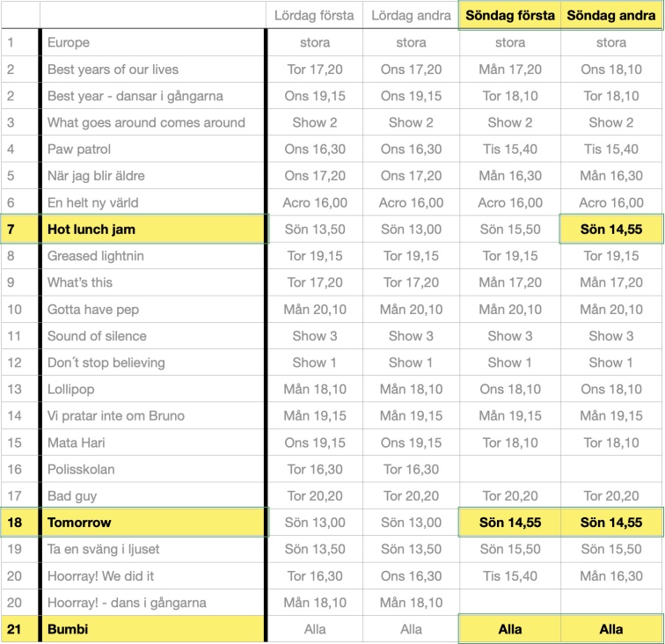The width and height of the screenshot is (665, 644).
Task: Select the 'Vi pratar inte om Bruno' cell
Action: 153,416
